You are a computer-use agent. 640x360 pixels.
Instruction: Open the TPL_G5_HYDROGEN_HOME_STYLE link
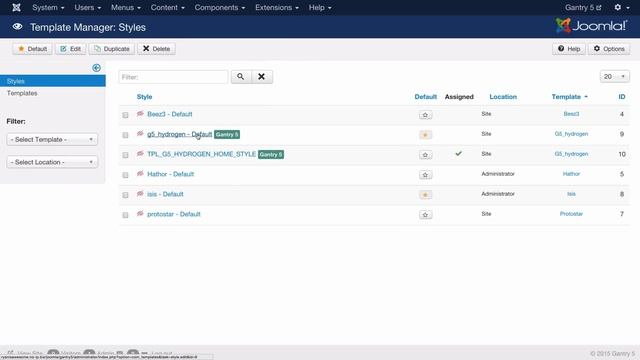click(x=202, y=154)
